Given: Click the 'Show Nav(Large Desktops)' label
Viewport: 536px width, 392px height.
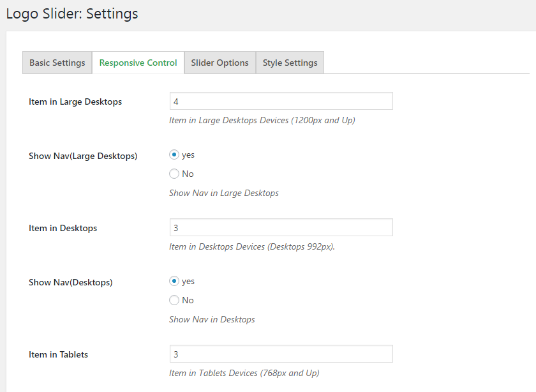Looking at the screenshot, I should tap(83, 156).
